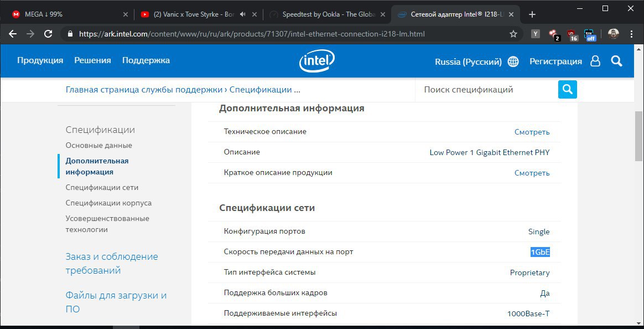Click the Конфигурация портов row label
The image size is (644, 329).
[264, 231]
